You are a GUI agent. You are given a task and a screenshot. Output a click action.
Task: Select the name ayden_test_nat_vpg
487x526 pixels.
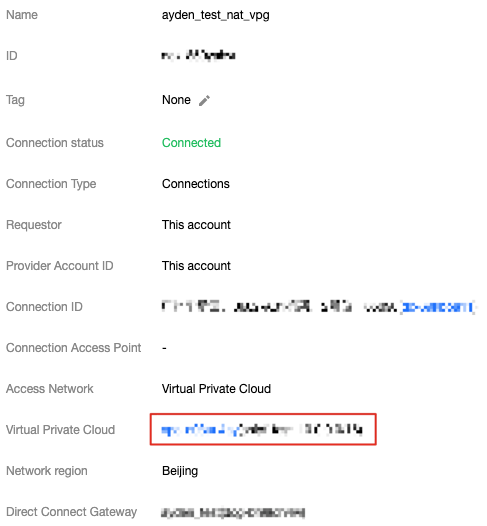[216, 15]
